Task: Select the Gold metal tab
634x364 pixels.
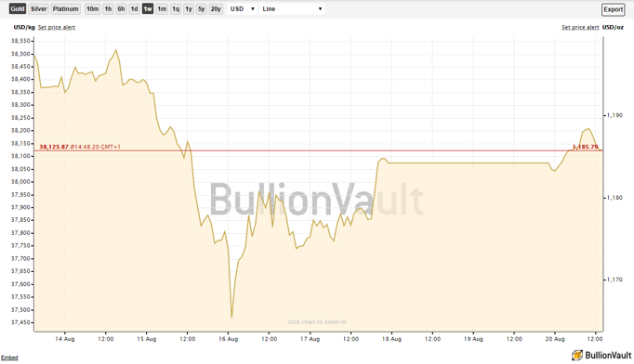Action: [18, 9]
